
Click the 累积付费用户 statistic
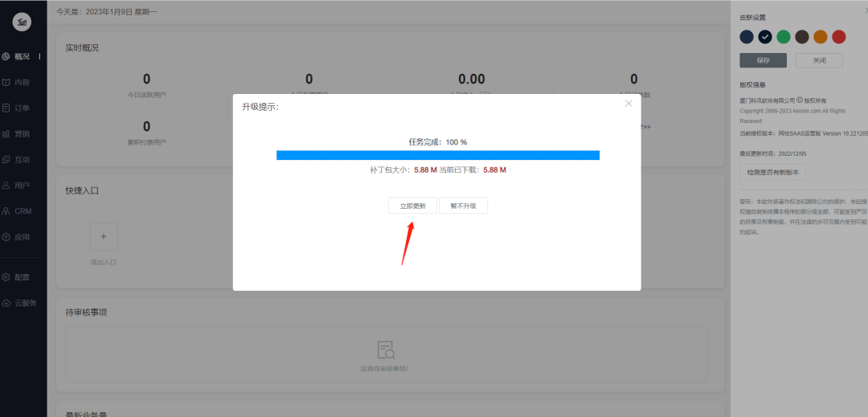coord(147,133)
